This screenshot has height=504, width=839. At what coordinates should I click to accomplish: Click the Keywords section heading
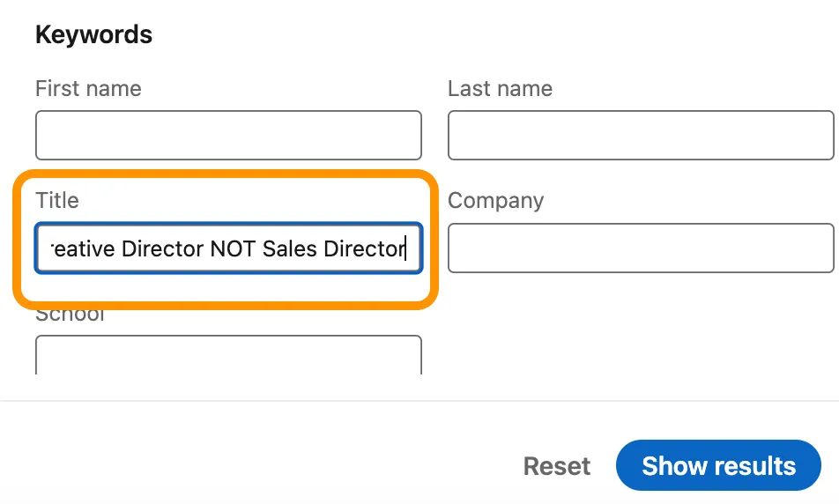click(x=93, y=34)
